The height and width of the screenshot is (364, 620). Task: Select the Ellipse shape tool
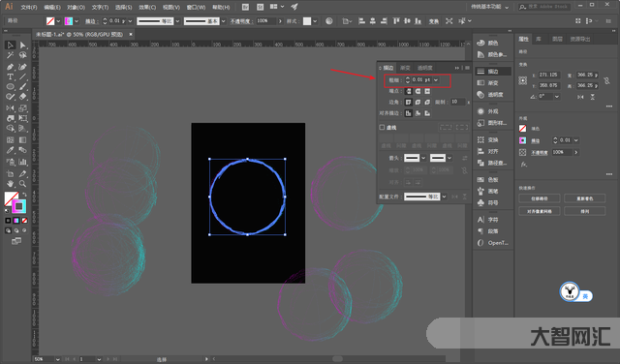(x=11, y=86)
